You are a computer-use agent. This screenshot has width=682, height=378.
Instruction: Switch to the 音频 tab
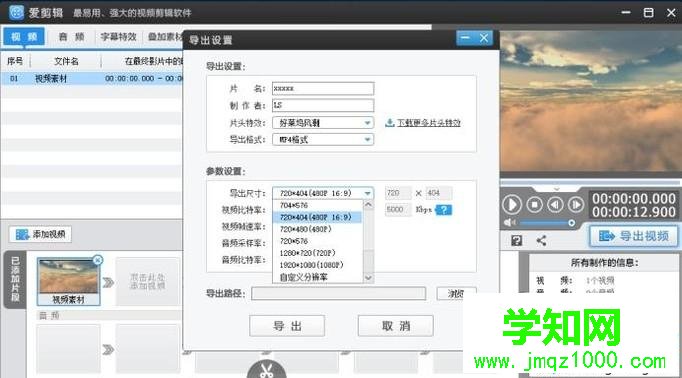click(x=71, y=37)
